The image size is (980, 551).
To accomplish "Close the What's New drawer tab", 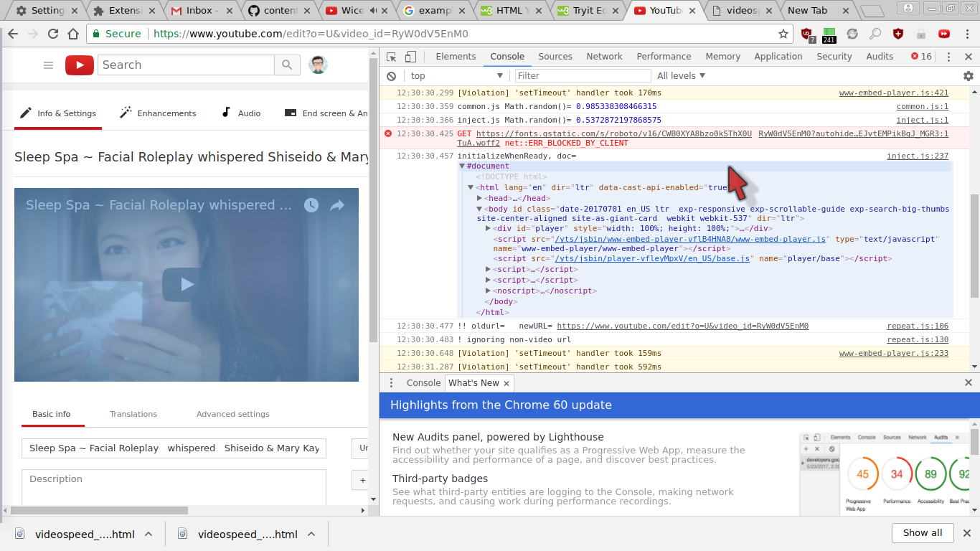I will coord(507,383).
